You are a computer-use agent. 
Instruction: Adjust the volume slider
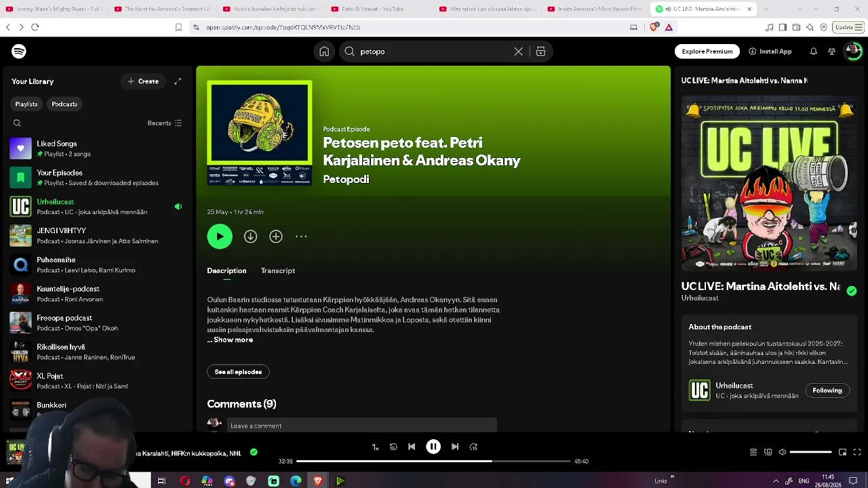810,452
